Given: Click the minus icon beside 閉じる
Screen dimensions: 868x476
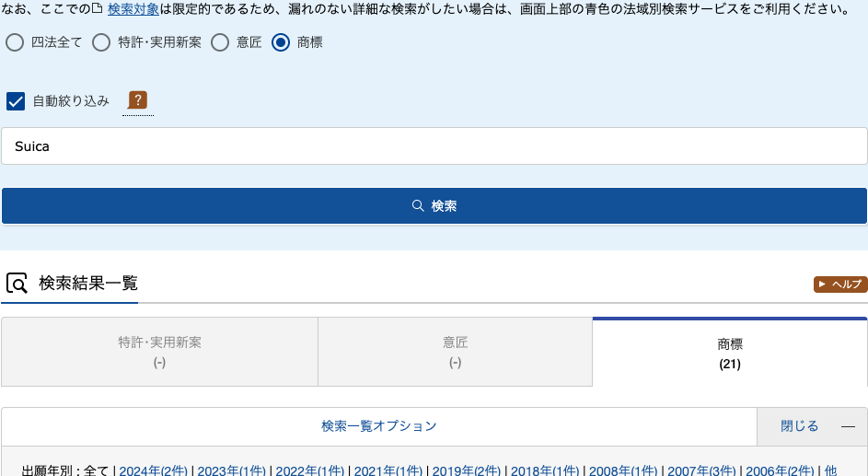Looking at the screenshot, I should coord(848,426).
